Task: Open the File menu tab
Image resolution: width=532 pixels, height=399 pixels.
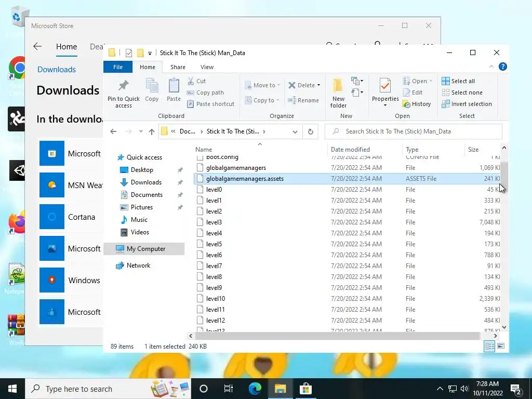Action: tap(118, 67)
